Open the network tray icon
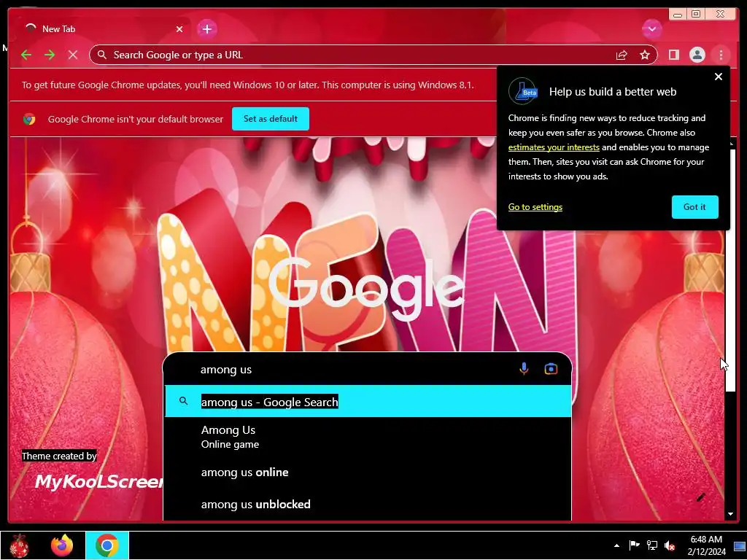 click(x=651, y=545)
